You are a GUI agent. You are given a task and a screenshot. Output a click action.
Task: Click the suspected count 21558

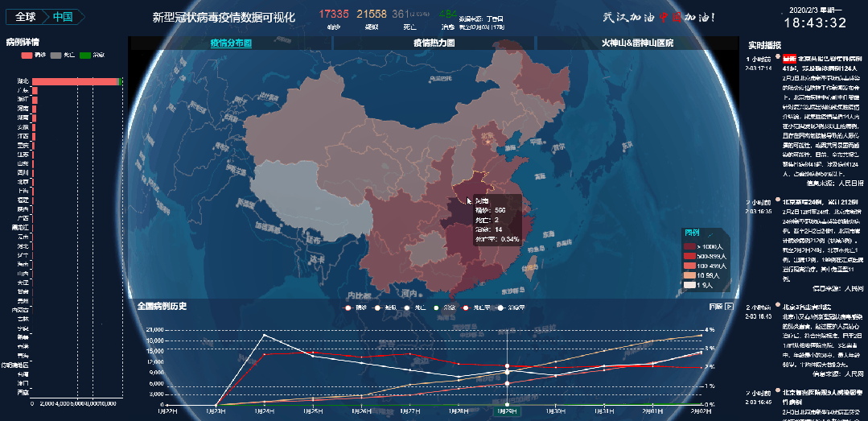tap(372, 14)
